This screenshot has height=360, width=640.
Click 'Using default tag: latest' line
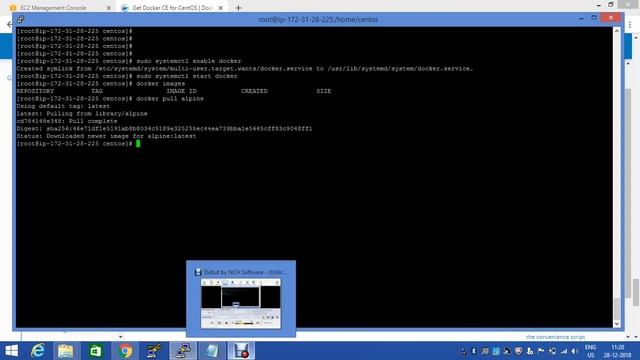(63, 106)
